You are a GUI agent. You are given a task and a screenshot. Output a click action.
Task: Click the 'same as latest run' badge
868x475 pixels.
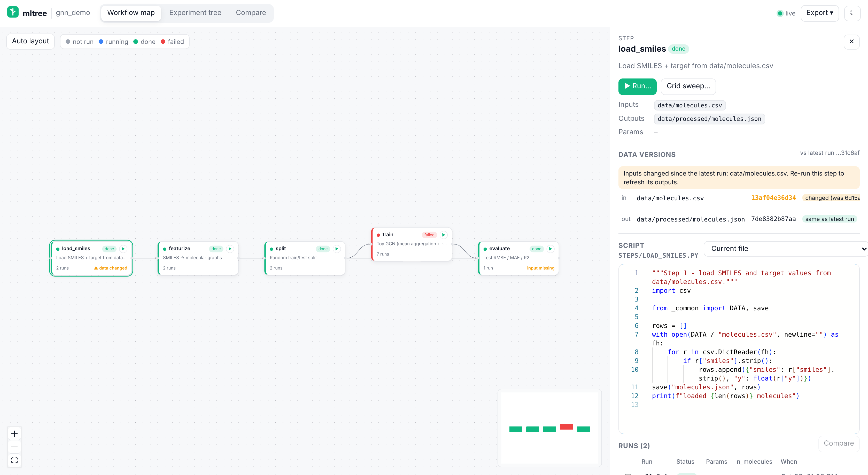click(829, 219)
